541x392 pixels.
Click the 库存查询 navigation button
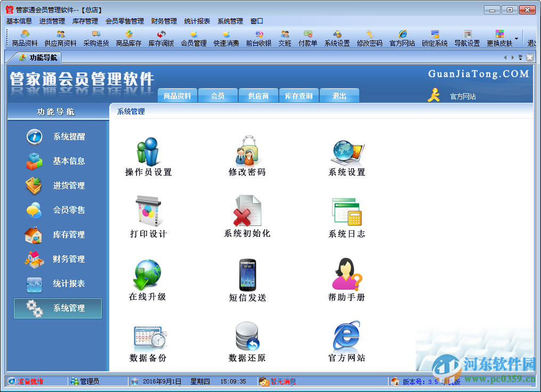[298, 95]
